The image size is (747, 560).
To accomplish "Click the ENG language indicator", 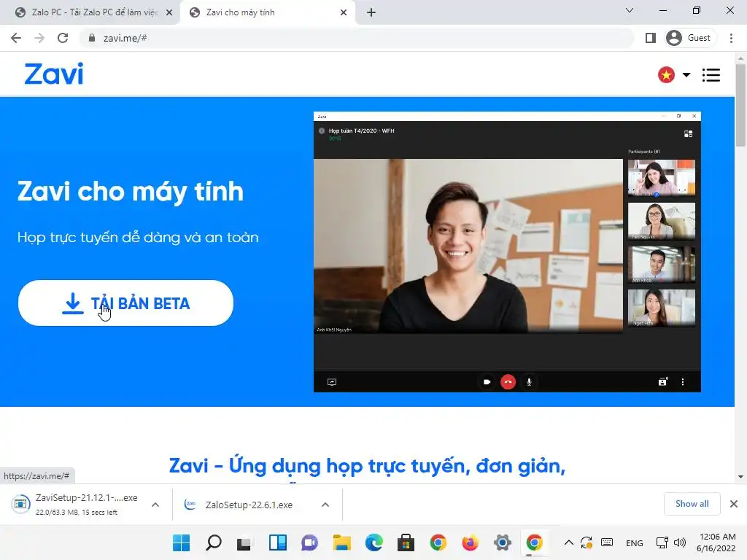I will tap(634, 542).
